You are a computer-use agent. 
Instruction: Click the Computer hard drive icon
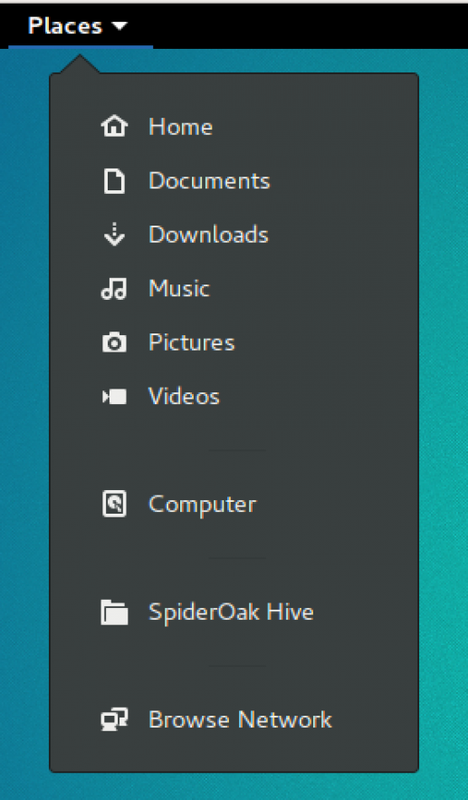pos(114,504)
